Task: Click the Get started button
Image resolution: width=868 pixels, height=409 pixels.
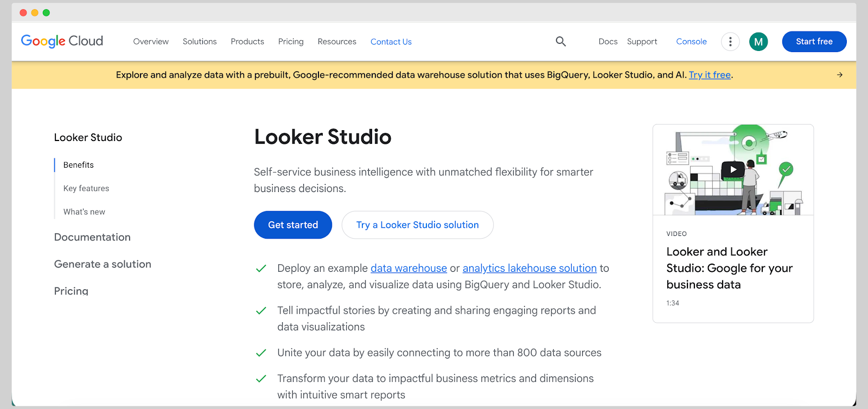Action: tap(293, 225)
